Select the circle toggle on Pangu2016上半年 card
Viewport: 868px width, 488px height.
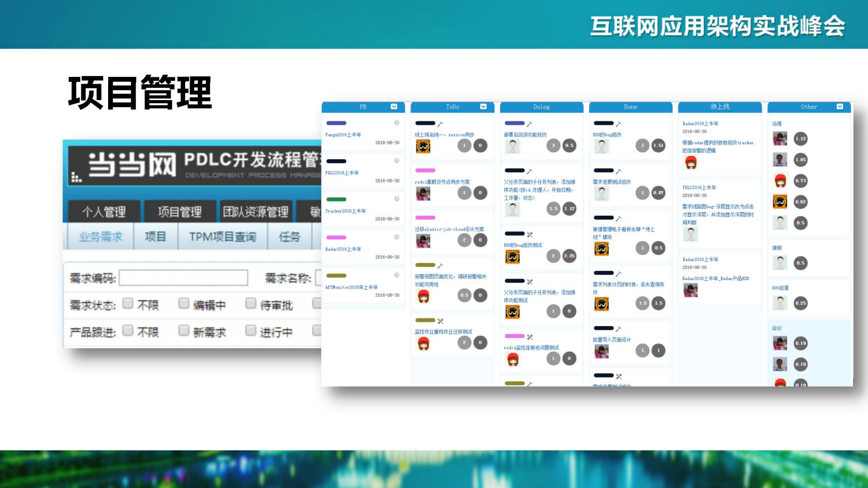(x=397, y=122)
